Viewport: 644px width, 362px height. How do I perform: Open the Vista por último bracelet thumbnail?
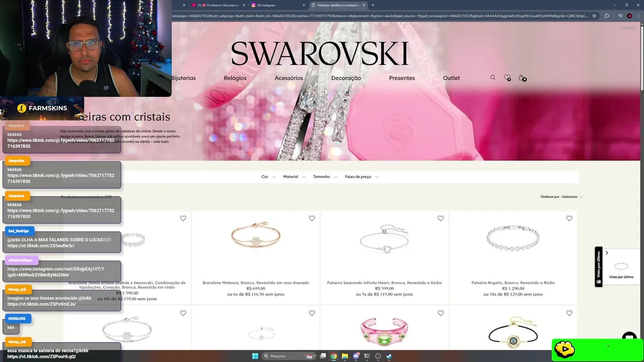[621, 266]
